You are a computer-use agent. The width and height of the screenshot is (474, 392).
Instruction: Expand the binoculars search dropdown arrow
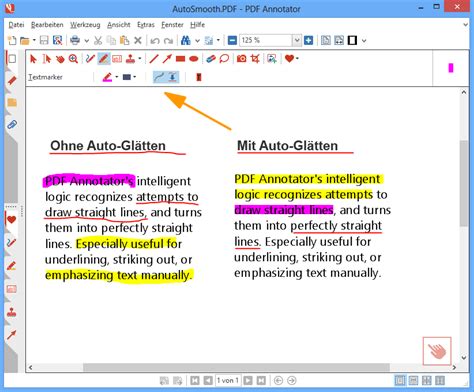(x=197, y=41)
